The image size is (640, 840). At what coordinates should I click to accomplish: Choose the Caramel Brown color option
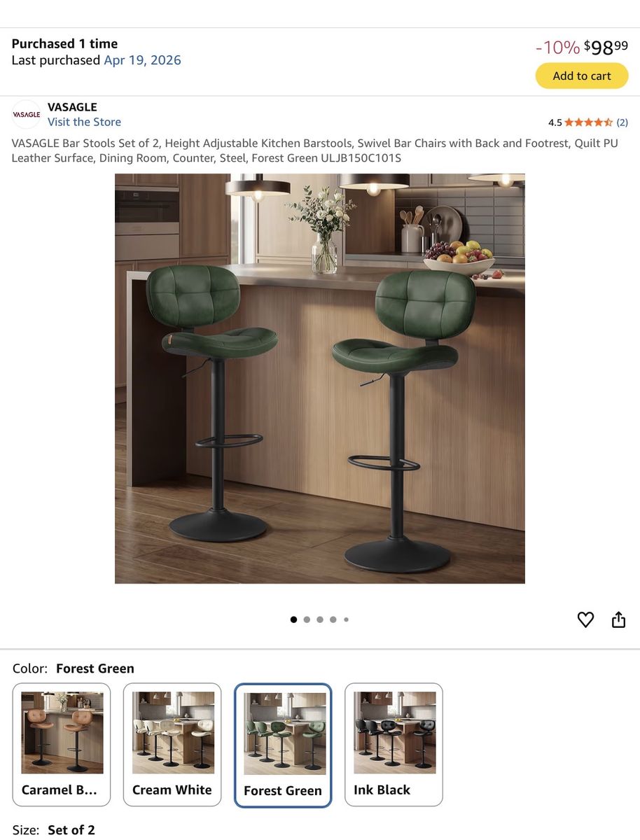click(x=62, y=745)
